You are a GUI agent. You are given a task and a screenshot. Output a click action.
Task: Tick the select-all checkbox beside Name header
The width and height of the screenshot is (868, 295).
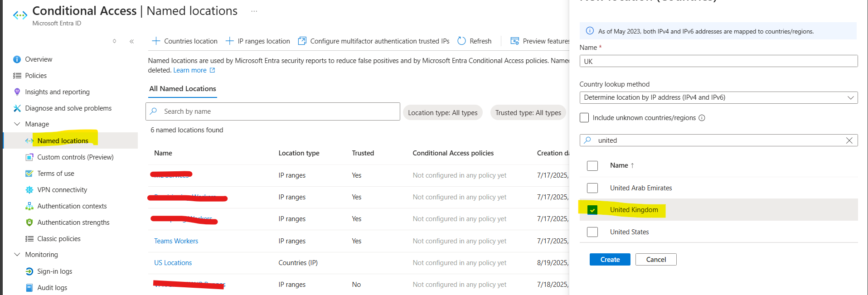point(592,166)
